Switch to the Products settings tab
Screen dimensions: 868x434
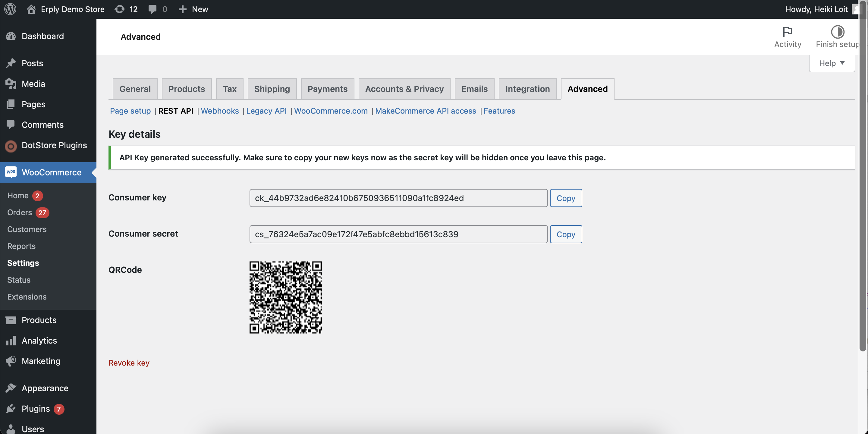coord(187,89)
